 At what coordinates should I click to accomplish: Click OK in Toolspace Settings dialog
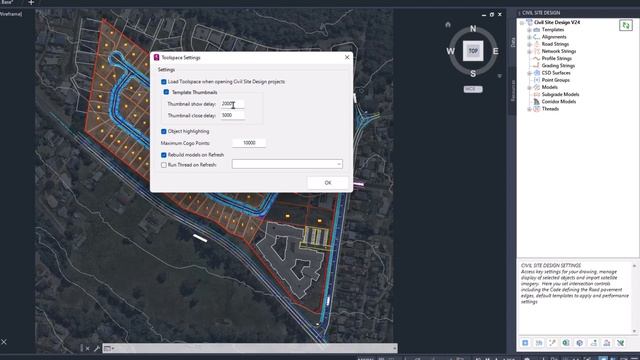coord(328,183)
